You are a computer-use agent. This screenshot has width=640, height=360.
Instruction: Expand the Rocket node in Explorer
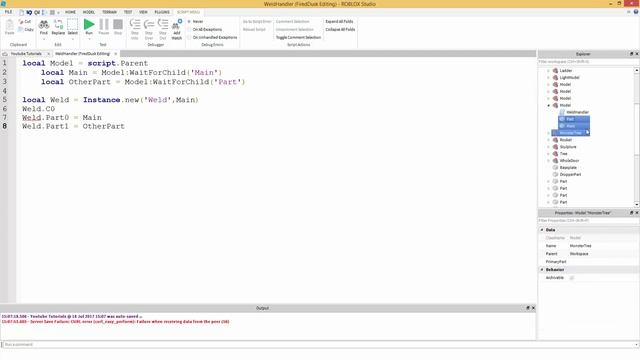pos(549,140)
